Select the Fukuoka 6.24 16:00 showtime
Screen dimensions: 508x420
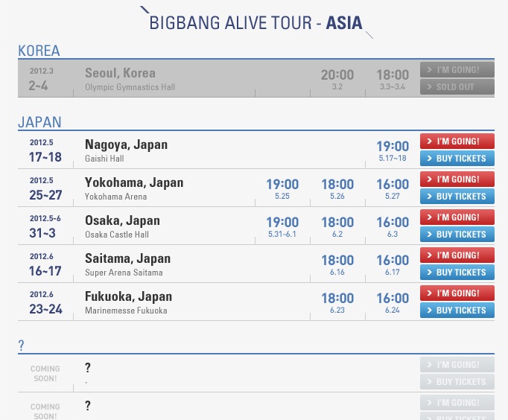[393, 302]
